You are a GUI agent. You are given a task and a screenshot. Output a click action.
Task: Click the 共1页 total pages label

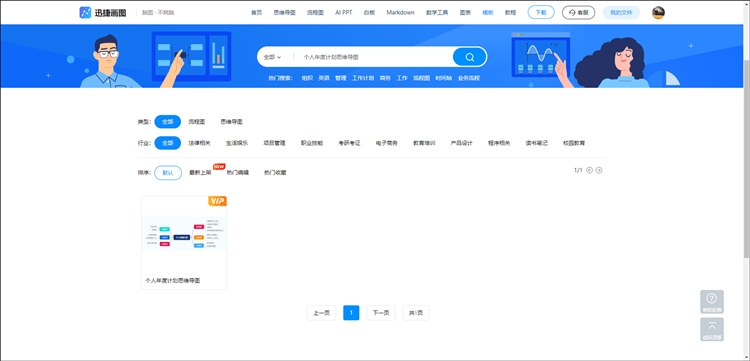click(x=416, y=313)
